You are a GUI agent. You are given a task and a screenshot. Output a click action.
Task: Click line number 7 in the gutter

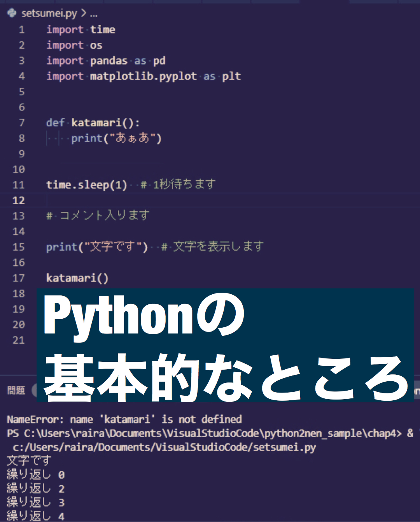(22, 123)
